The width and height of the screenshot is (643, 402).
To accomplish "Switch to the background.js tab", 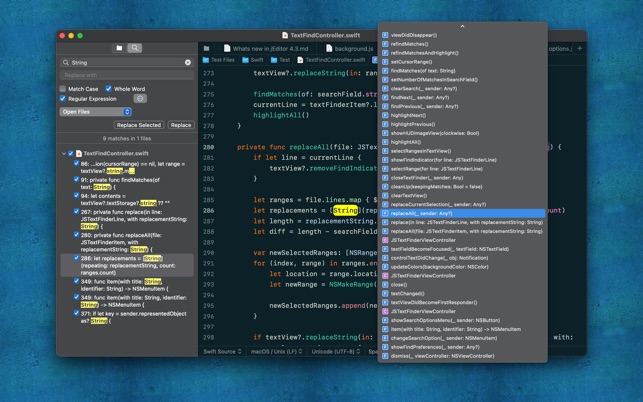I will click(x=350, y=48).
